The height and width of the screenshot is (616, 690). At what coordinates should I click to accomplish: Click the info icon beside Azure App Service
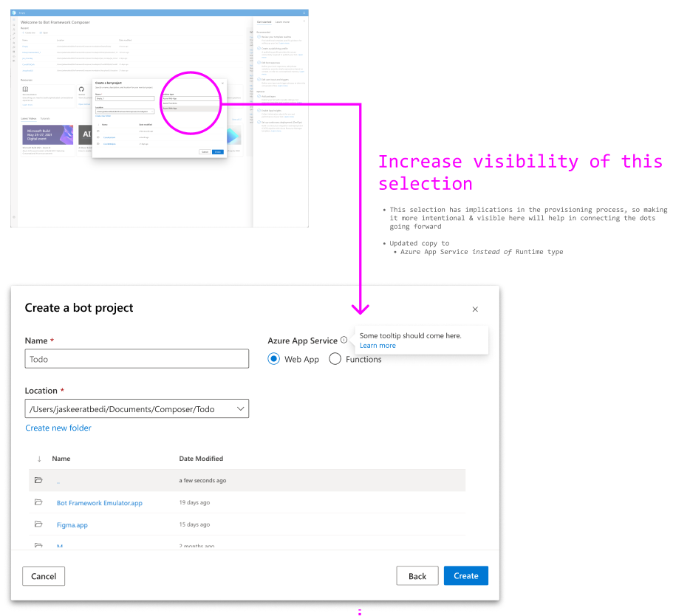tap(344, 340)
